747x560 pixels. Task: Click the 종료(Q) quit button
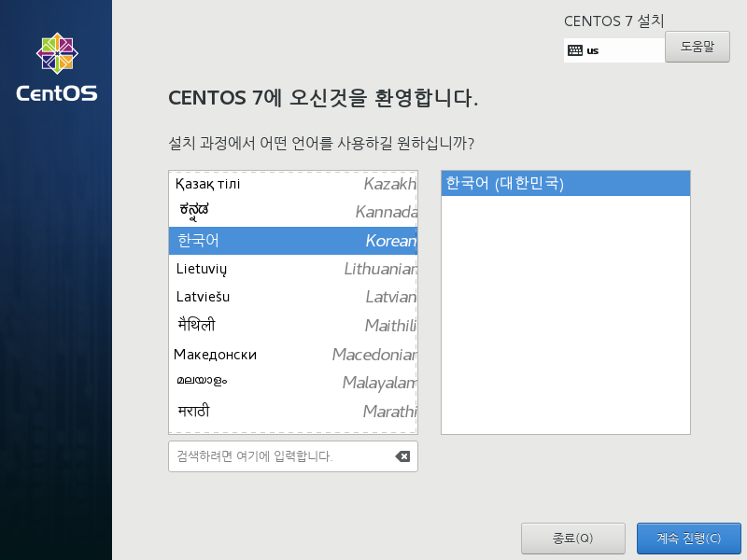click(572, 539)
